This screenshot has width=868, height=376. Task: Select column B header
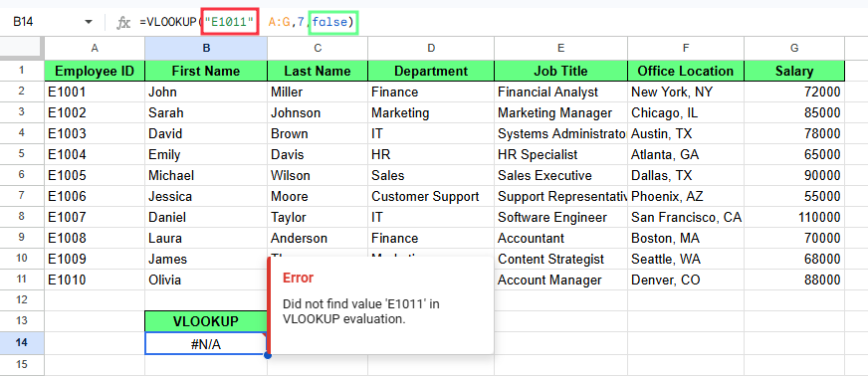(206, 48)
